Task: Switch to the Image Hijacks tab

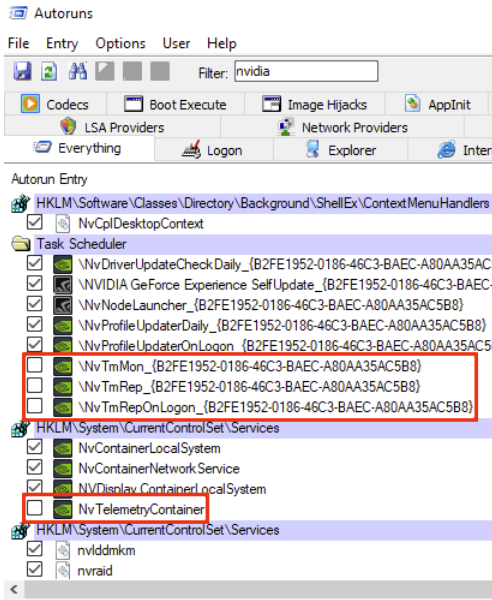Action: coord(314,104)
